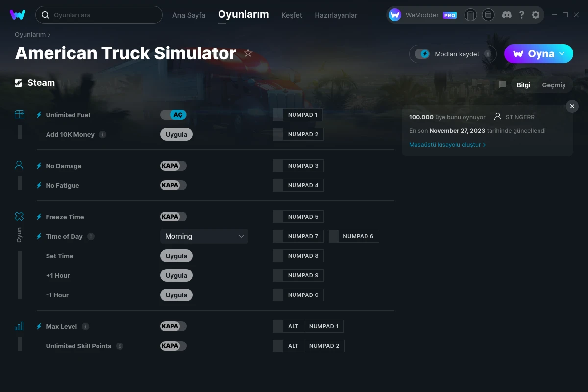Viewport: 588px width, 392px height.
Task: Toggle the Modları kaydet switch
Action: 422,54
